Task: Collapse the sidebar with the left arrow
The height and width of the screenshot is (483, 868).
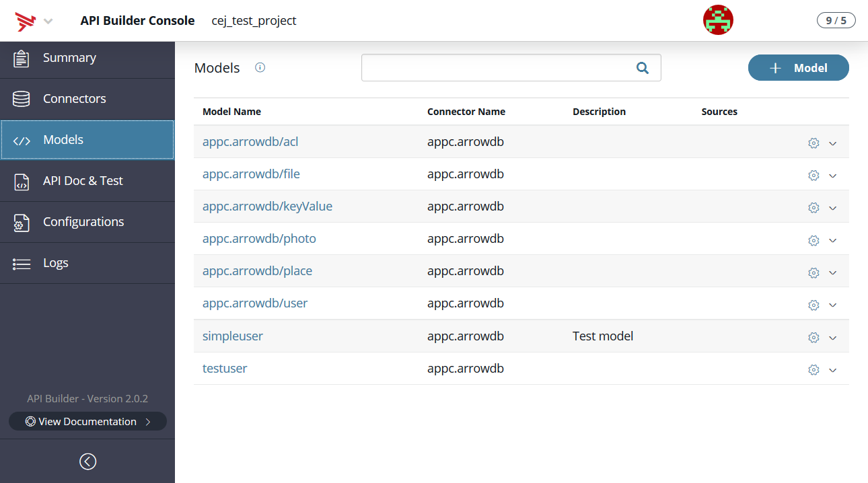Action: click(87, 461)
